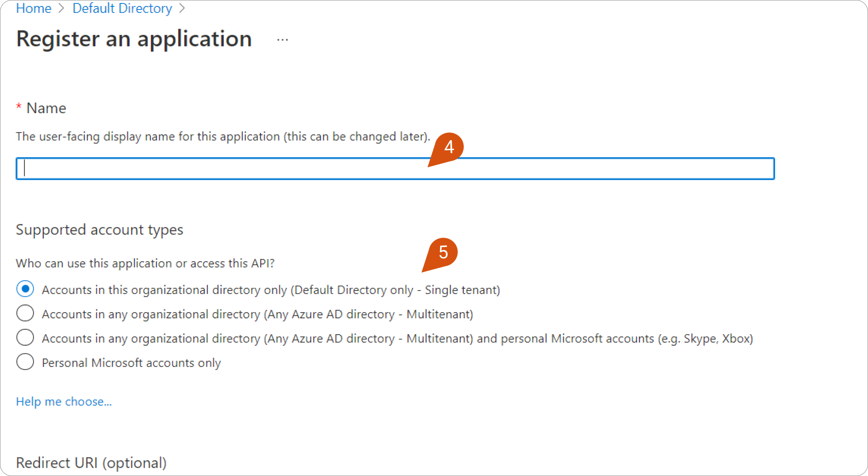Screen dimensions: 868x476
Task: Click the orange callout marker numbered 5
Action: click(442, 253)
